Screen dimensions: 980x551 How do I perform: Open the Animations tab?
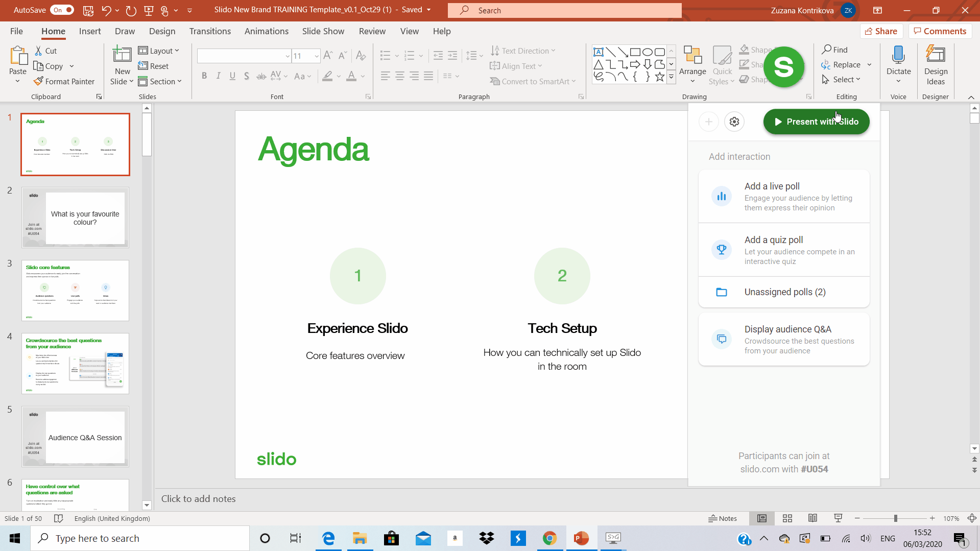click(x=267, y=31)
